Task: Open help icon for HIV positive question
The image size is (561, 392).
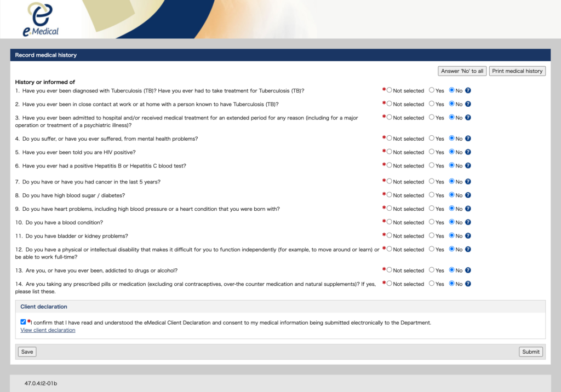Action: click(468, 152)
